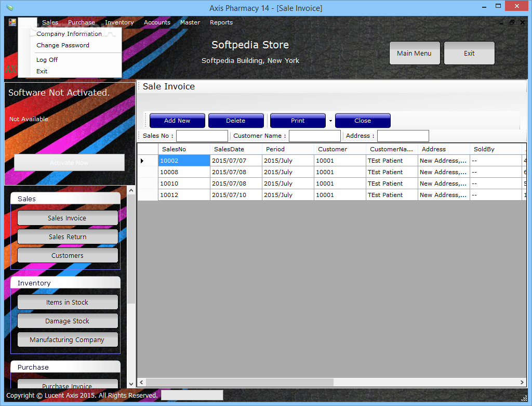Select sales number 10008 cell
532x406 pixels.
(184, 172)
